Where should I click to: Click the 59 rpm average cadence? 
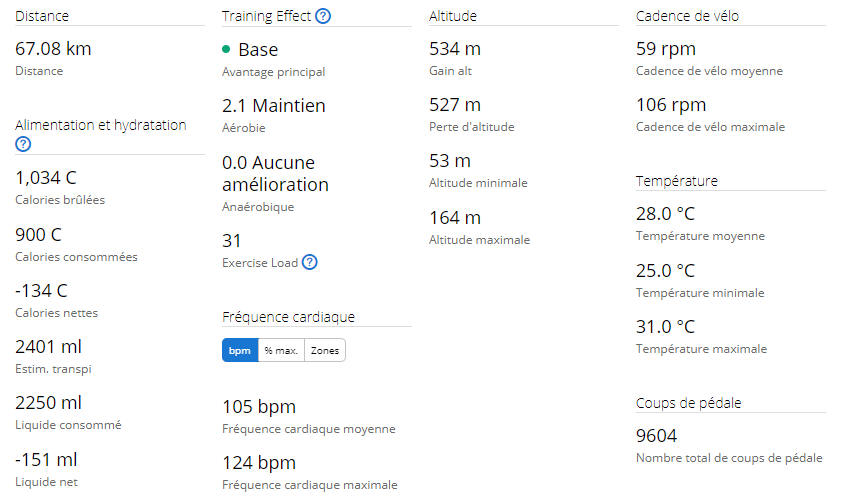point(666,49)
